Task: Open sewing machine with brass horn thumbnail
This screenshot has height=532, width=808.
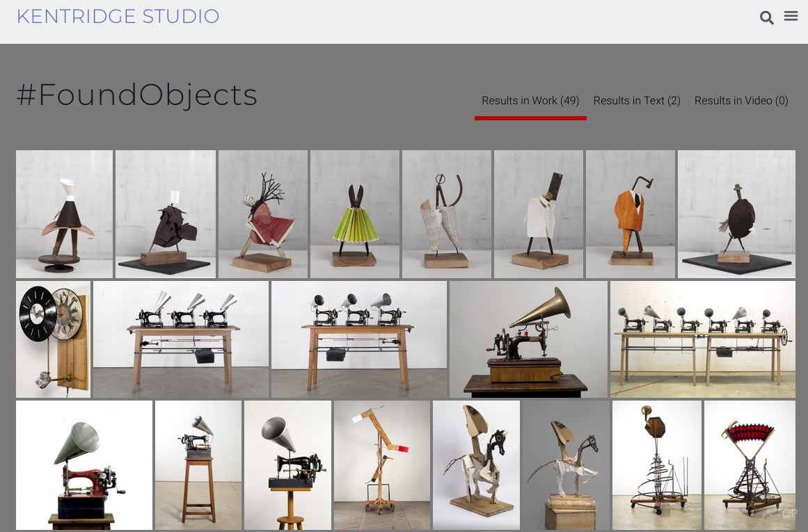Action: click(529, 339)
